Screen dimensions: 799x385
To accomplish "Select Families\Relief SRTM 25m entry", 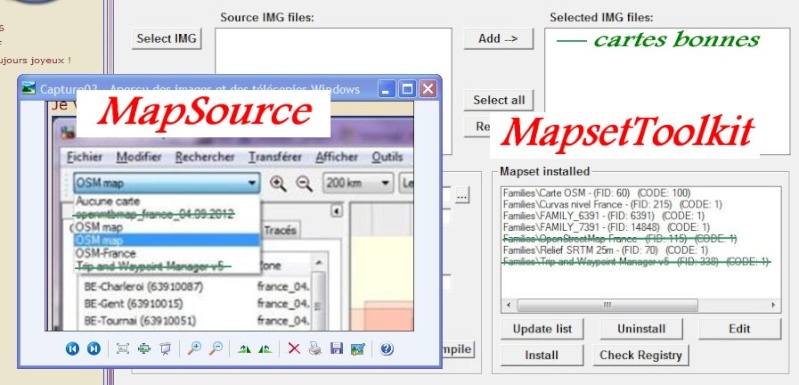I will (605, 250).
